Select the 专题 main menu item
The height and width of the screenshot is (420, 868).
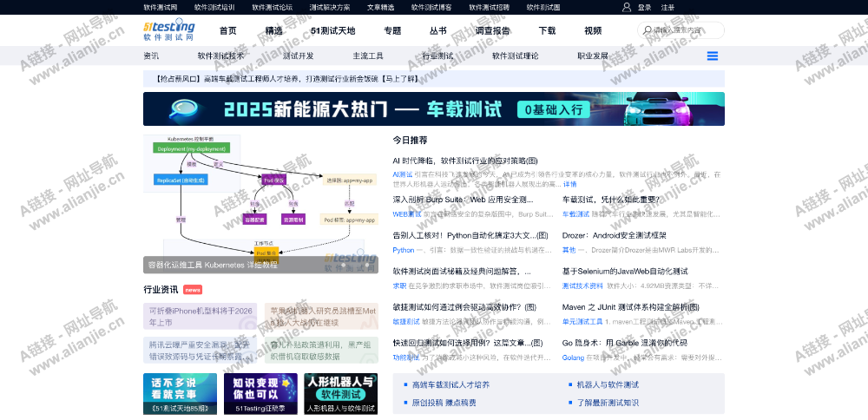pyautogui.click(x=392, y=31)
